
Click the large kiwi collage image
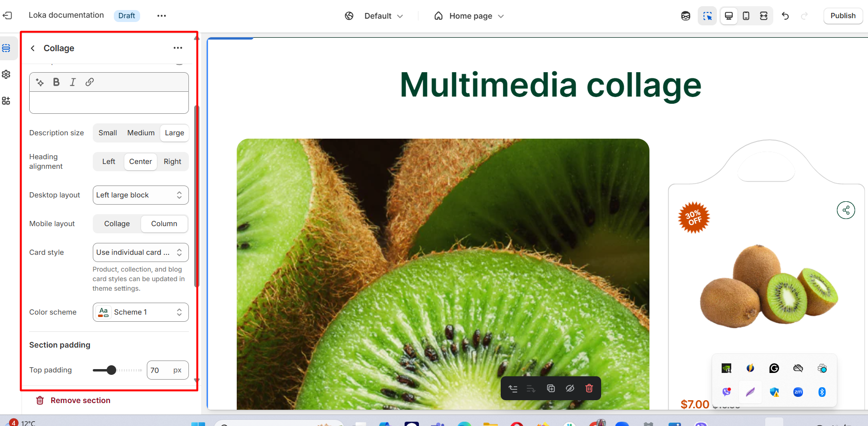tap(443, 274)
